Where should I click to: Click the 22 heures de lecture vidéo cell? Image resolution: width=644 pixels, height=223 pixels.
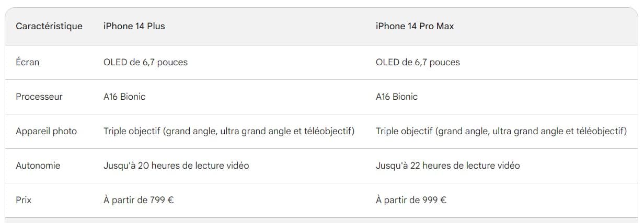[x=448, y=166]
